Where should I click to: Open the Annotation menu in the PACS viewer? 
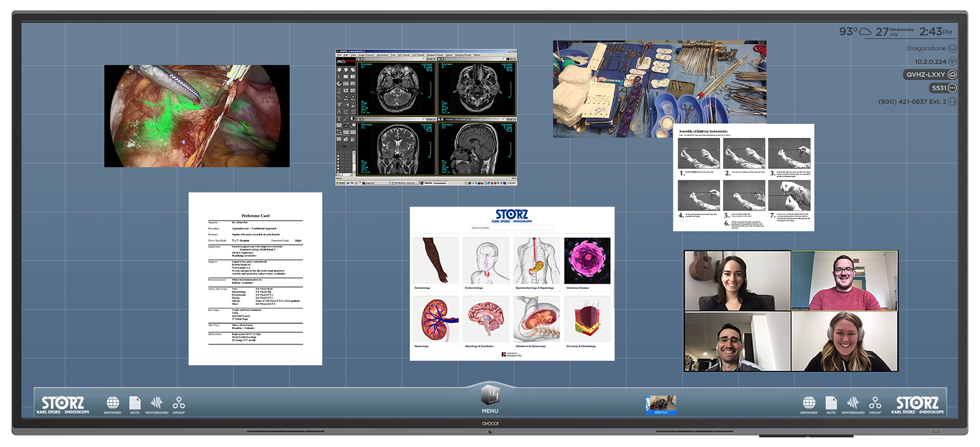pyautogui.click(x=383, y=54)
